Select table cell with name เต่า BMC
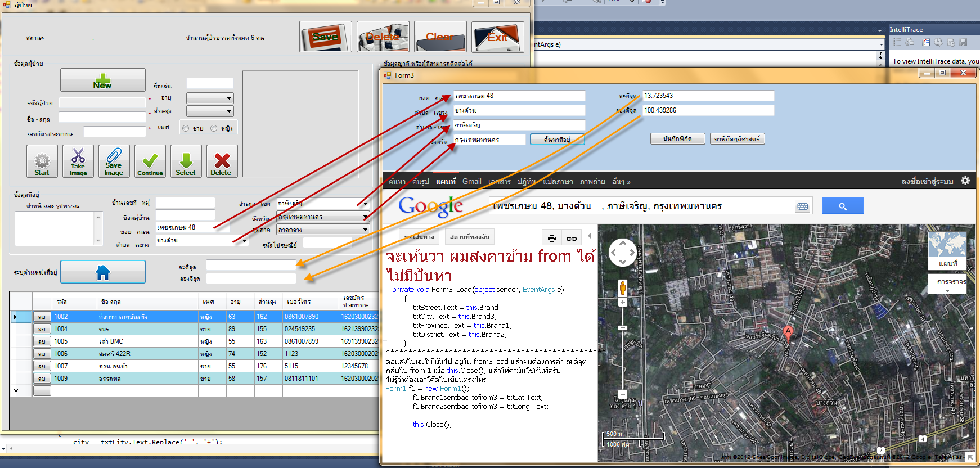The width and height of the screenshot is (980, 468). [x=147, y=341]
